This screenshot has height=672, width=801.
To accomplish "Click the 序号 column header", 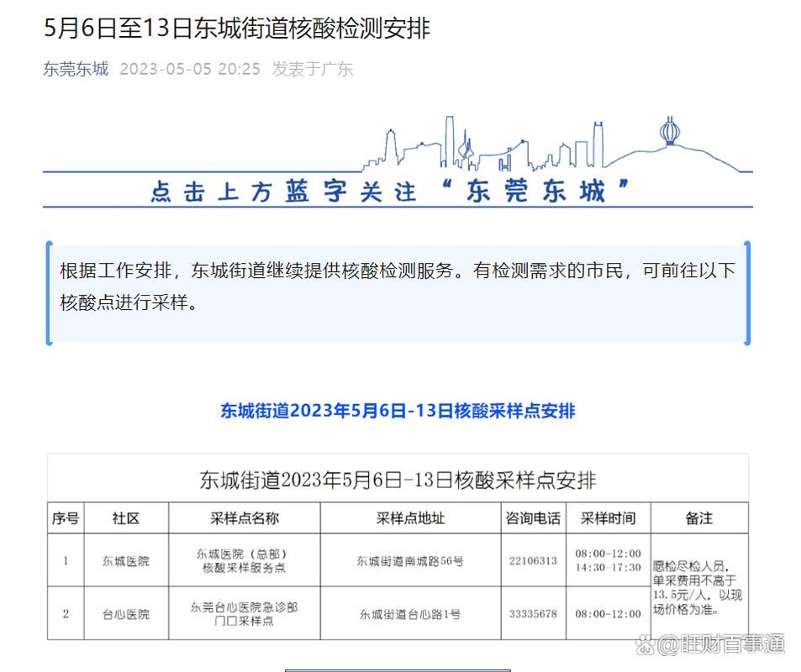I will click(x=66, y=518).
